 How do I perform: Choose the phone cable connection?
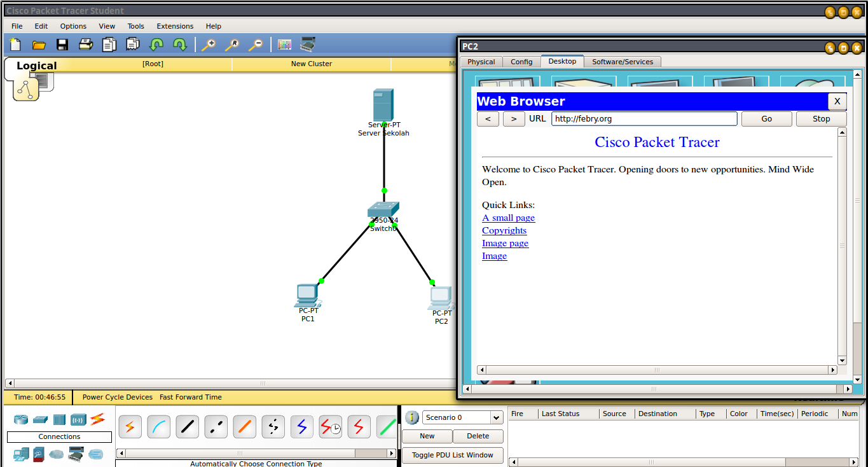[273, 427]
